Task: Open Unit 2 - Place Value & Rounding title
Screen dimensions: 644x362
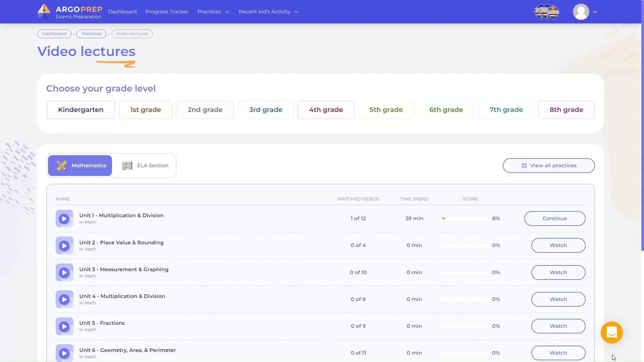Action: point(121,243)
